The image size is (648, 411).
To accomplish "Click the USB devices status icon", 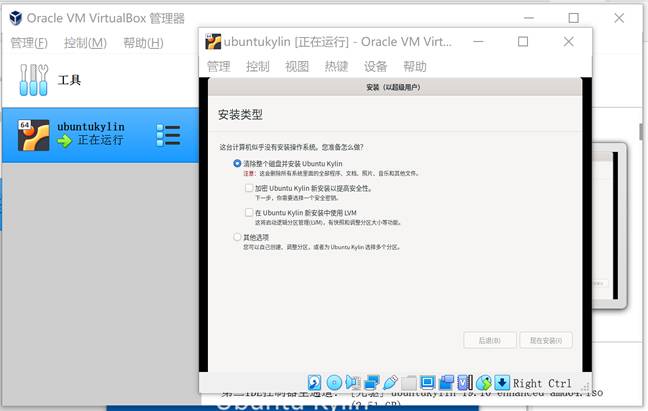I will 391,383.
